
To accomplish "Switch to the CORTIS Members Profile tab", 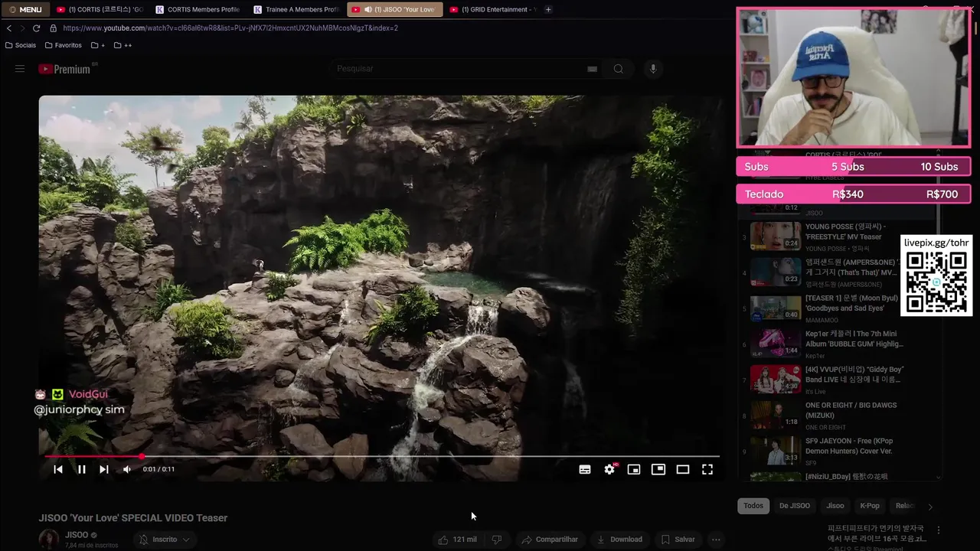I will pos(198,9).
